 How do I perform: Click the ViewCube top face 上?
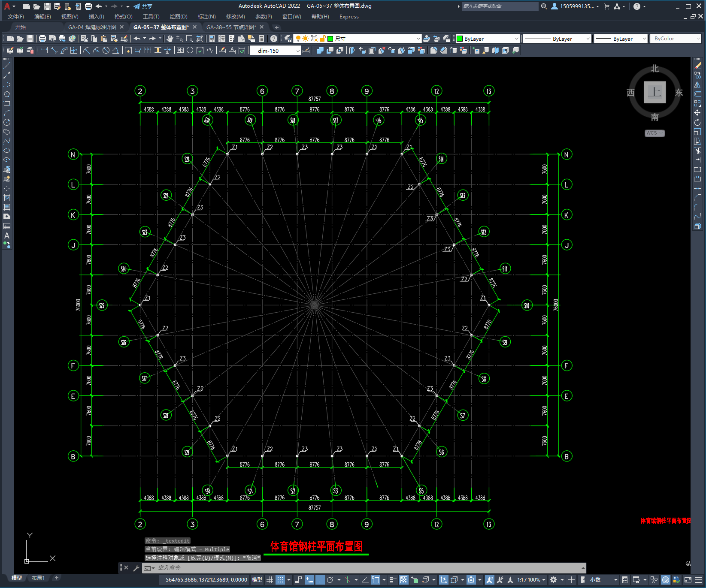[654, 92]
